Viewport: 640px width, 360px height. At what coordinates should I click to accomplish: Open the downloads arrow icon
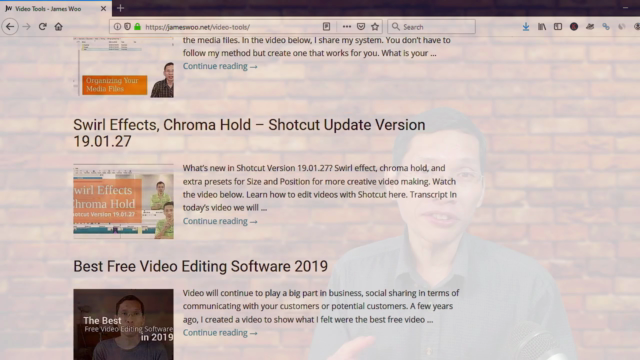(526, 27)
